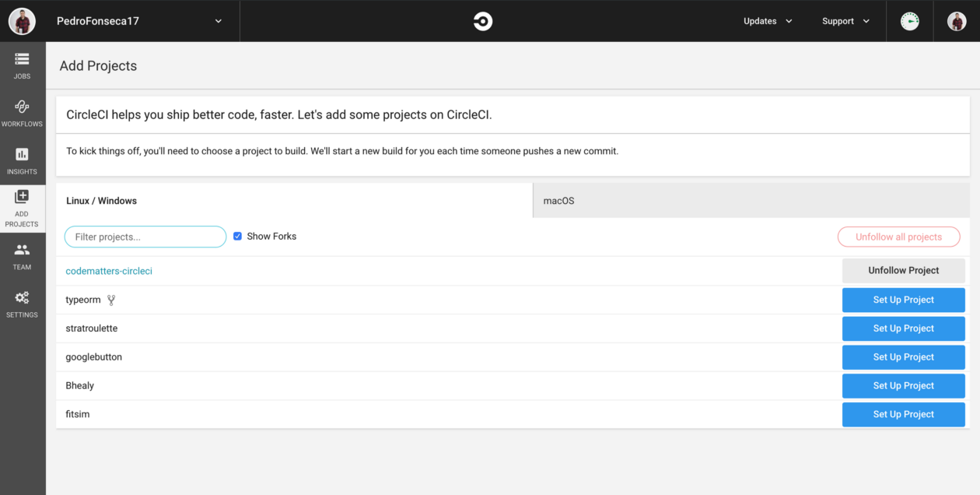
Task: Click the Add Projects sidebar icon
Action: 22,207
